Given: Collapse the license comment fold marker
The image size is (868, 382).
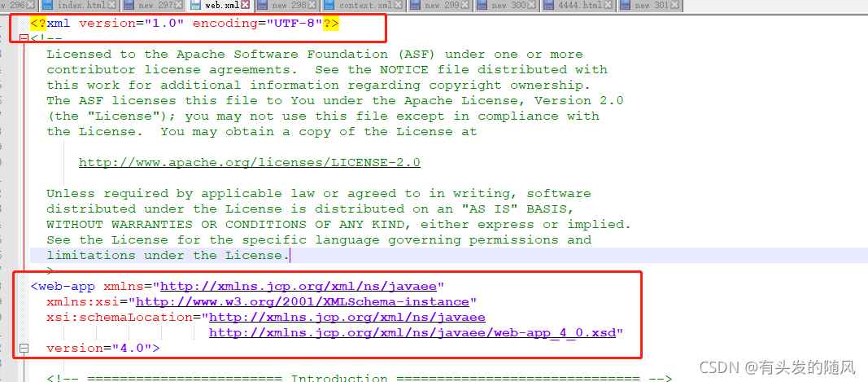Looking at the screenshot, I should click(x=24, y=39).
